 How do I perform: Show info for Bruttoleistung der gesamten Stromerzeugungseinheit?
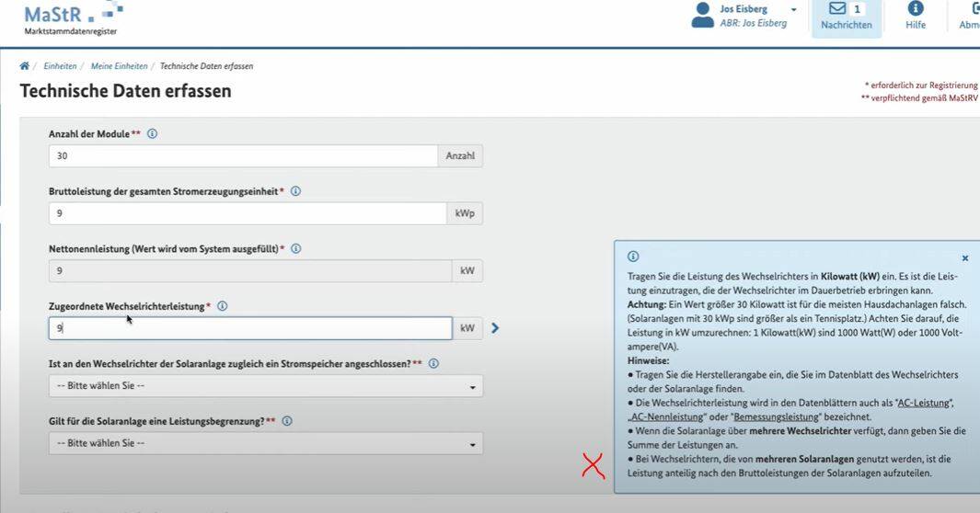tap(295, 191)
